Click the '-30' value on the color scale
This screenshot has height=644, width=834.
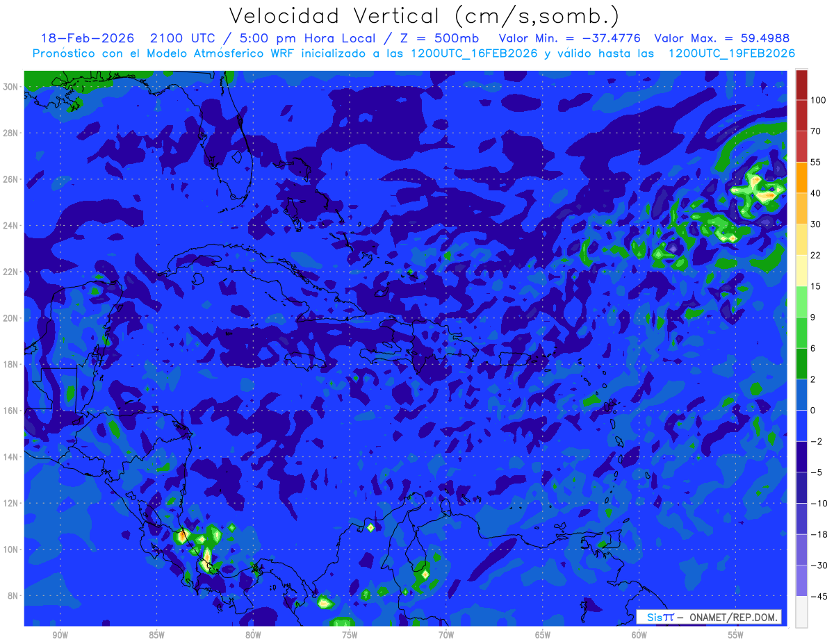pyautogui.click(x=818, y=565)
